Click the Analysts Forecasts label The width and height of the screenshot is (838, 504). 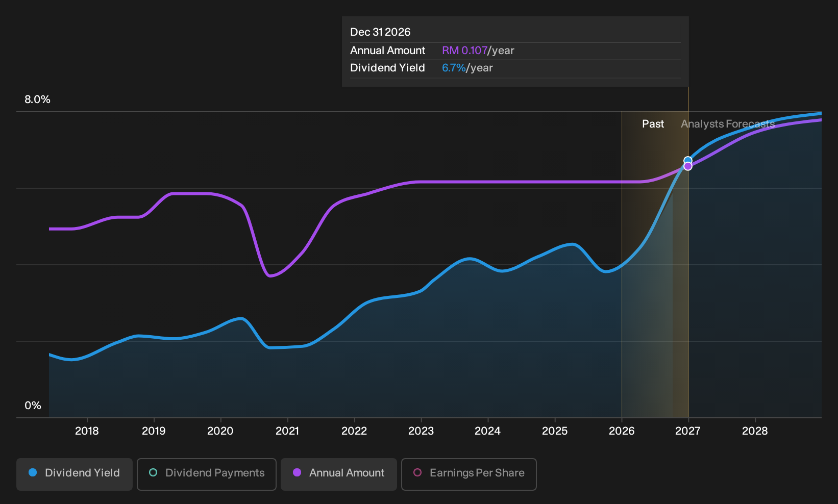click(728, 124)
